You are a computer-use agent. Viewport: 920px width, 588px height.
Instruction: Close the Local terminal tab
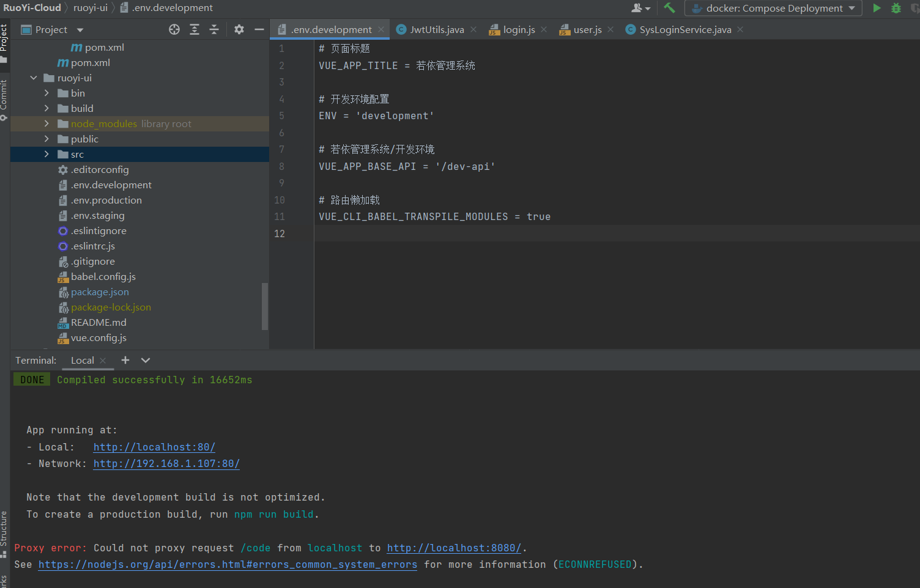click(103, 361)
